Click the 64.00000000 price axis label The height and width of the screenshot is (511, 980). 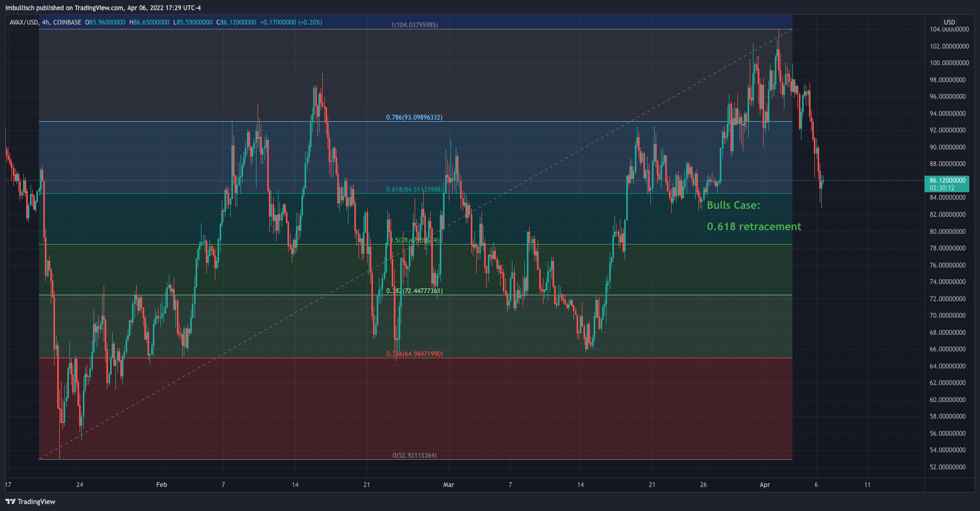pyautogui.click(x=949, y=366)
